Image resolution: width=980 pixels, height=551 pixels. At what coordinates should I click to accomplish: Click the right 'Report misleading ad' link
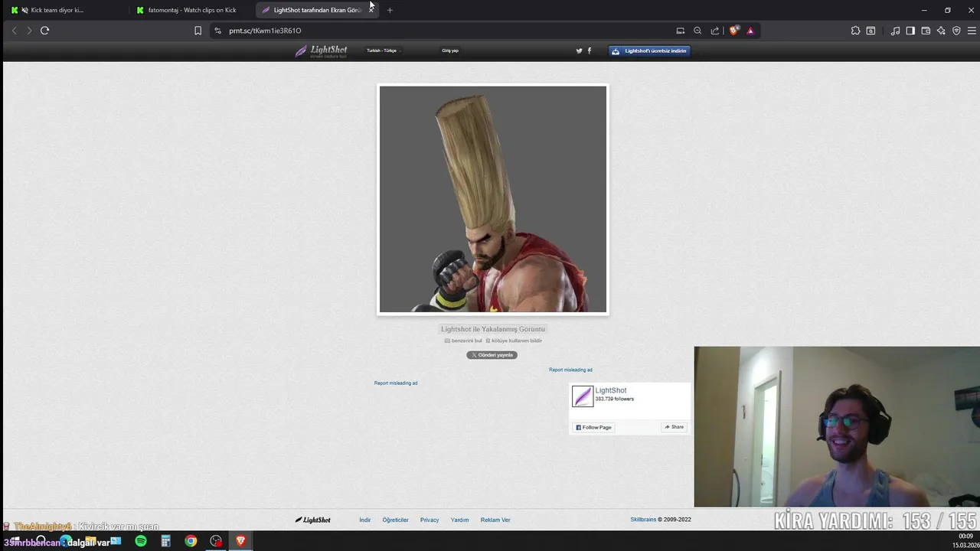(x=570, y=370)
